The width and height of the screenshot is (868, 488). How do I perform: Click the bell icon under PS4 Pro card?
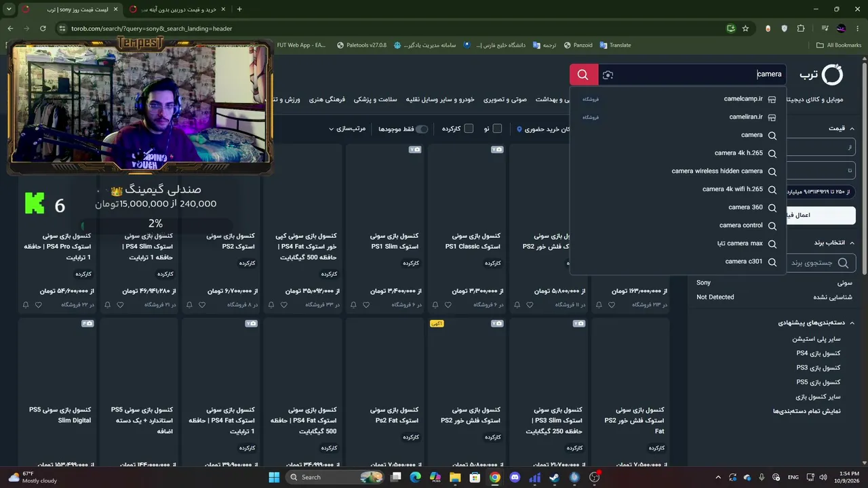point(26,305)
